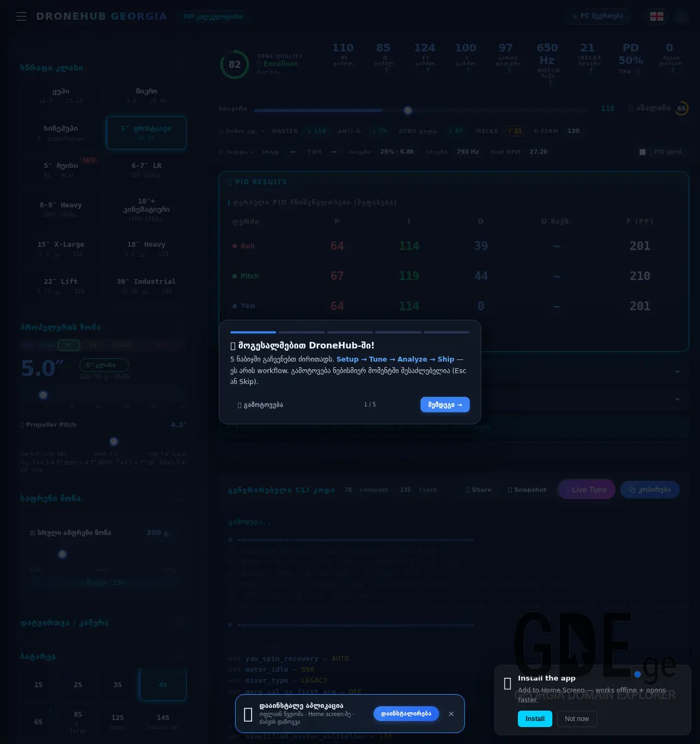Select the 8-9″ Heavy frame class
700x744 pixels.
coord(61,209)
